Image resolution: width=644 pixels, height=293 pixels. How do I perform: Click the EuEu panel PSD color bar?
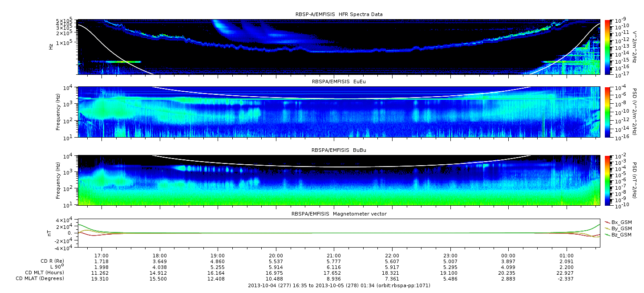[x=608, y=112]
